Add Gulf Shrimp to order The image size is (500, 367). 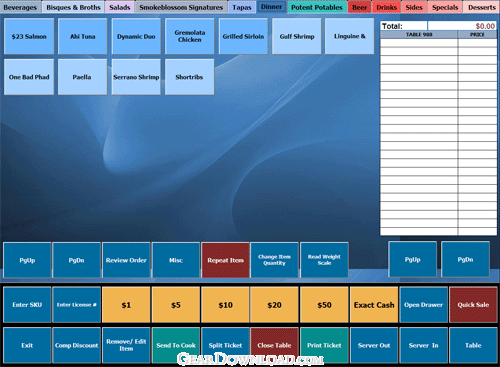tap(297, 36)
